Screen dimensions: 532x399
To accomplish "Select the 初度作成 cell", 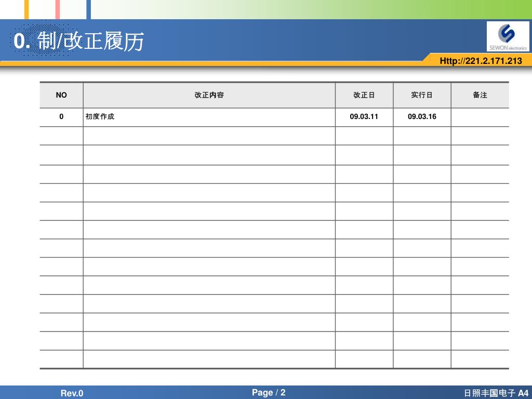I will (209, 117).
